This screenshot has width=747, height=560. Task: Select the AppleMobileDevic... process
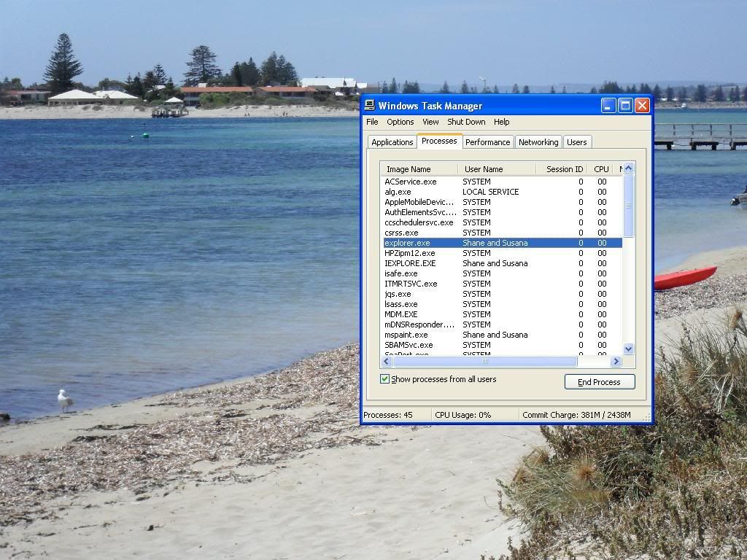502,202
